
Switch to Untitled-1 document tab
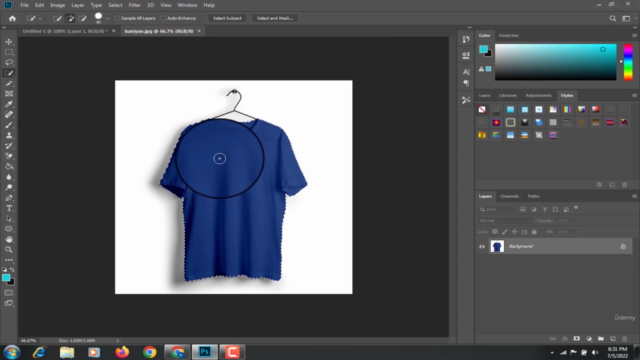click(x=65, y=31)
